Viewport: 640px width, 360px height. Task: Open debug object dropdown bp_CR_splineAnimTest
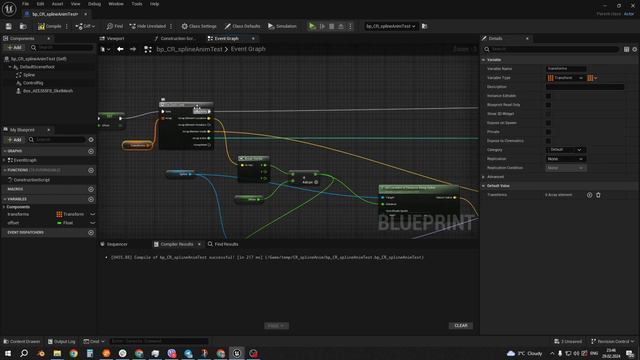pos(391,26)
